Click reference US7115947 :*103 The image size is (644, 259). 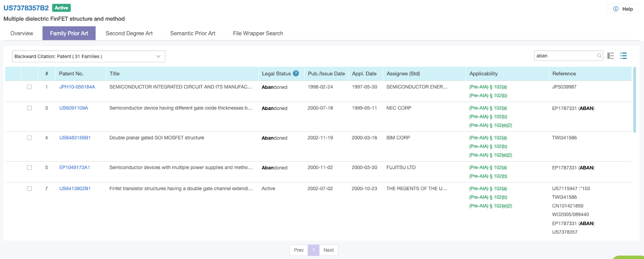tap(571, 189)
